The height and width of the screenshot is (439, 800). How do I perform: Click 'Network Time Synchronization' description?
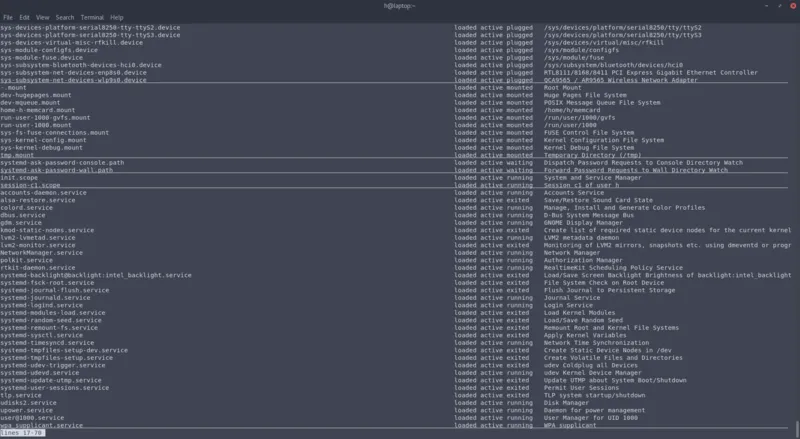tap(596, 343)
